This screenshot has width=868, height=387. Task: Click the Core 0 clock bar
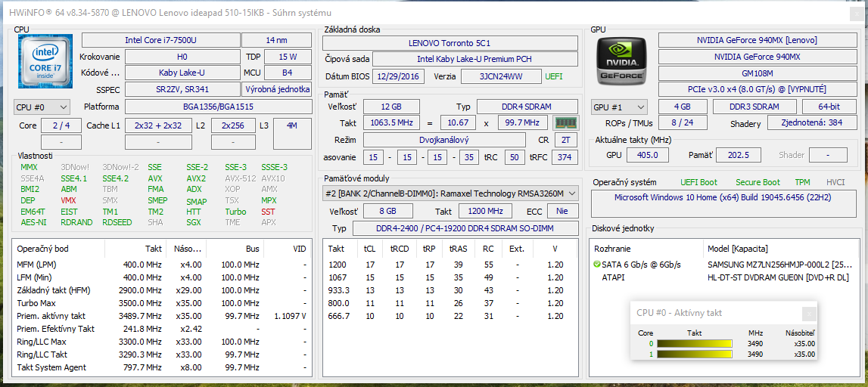[694, 344]
